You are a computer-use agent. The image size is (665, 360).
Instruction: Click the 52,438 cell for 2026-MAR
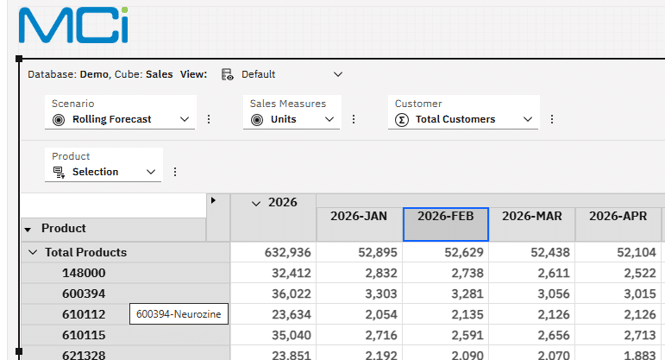(532, 252)
